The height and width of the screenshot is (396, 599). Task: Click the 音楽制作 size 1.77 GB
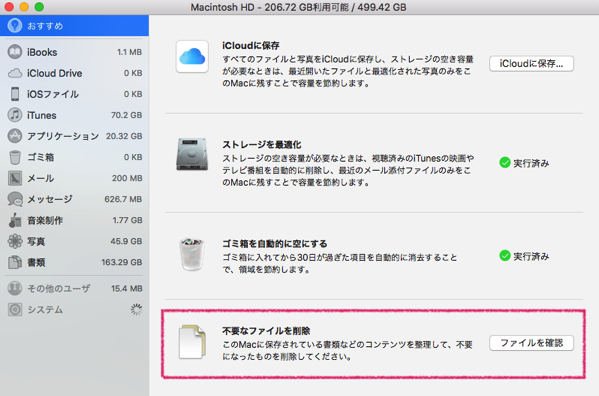(128, 220)
